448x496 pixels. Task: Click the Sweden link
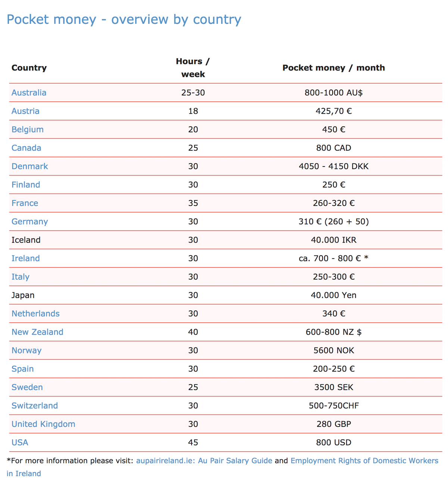coord(27,387)
